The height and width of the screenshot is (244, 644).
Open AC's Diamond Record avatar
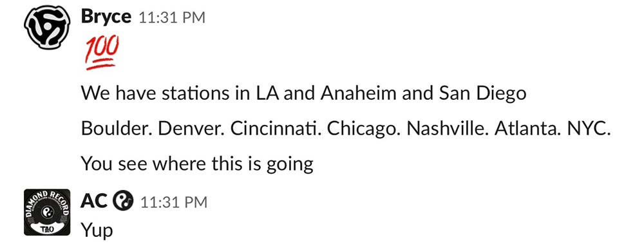tap(47, 212)
